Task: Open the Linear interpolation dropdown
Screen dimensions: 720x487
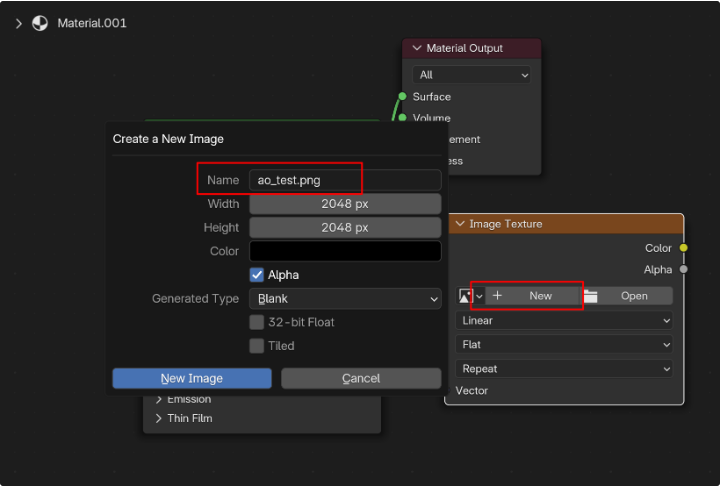Action: pos(565,321)
